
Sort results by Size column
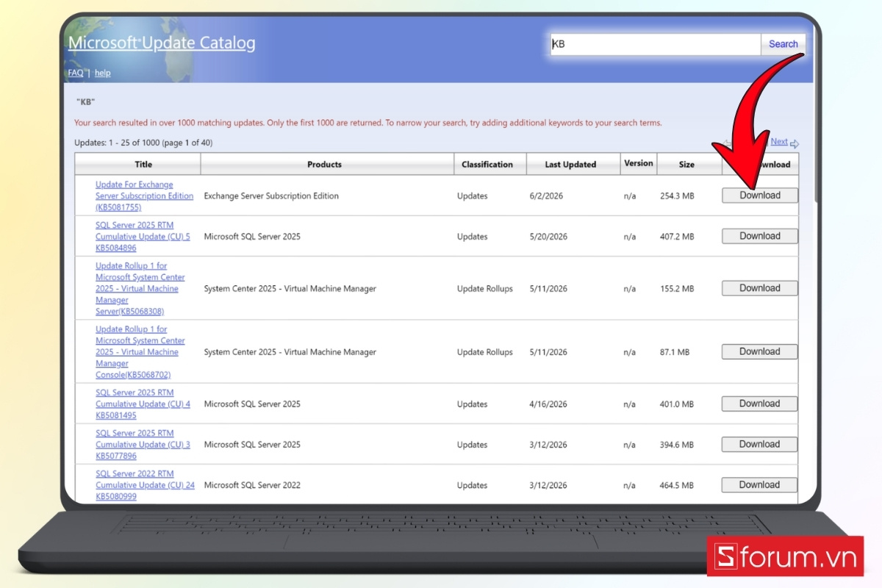tap(686, 164)
